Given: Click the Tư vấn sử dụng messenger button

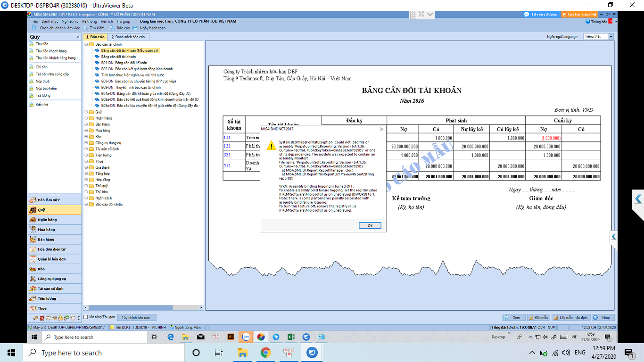Looking at the screenshot, I should click(x=540, y=14).
